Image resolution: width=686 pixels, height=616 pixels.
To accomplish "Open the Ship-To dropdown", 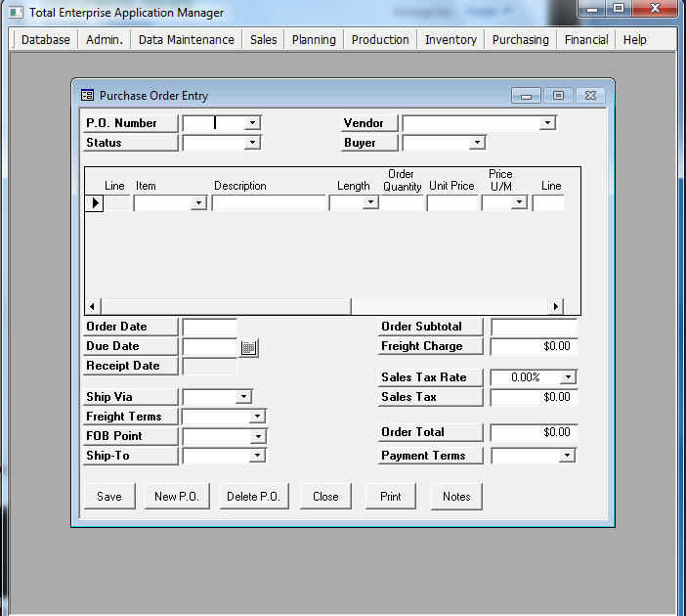I will [x=257, y=456].
